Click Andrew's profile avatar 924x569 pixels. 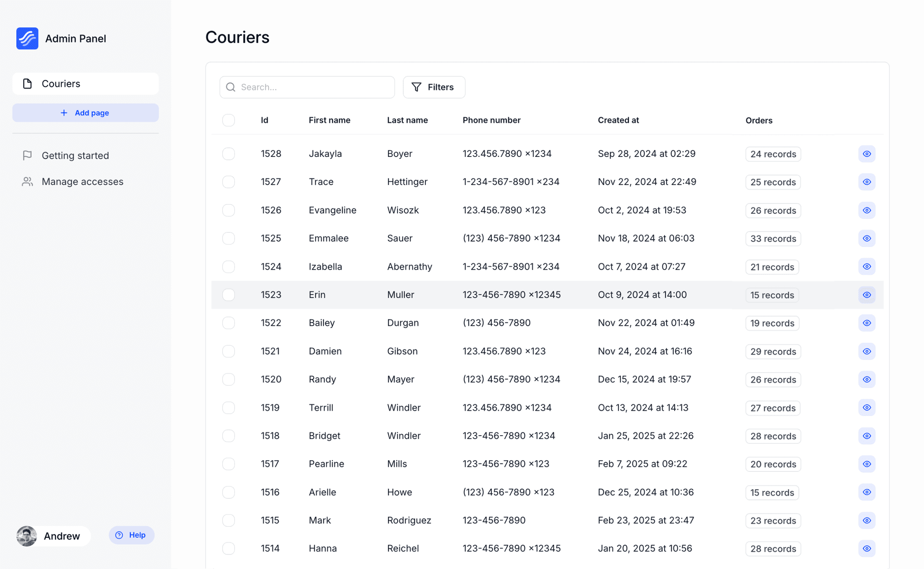26,536
